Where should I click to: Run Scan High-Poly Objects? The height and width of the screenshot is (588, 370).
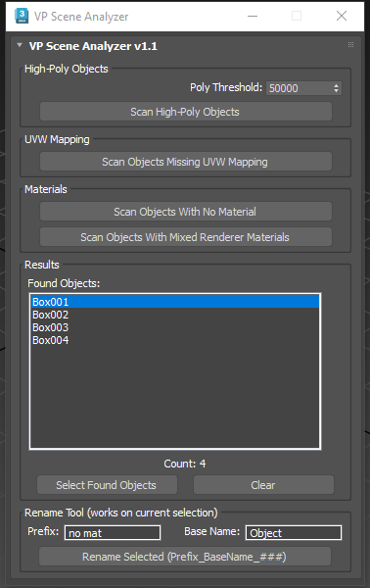point(186,112)
